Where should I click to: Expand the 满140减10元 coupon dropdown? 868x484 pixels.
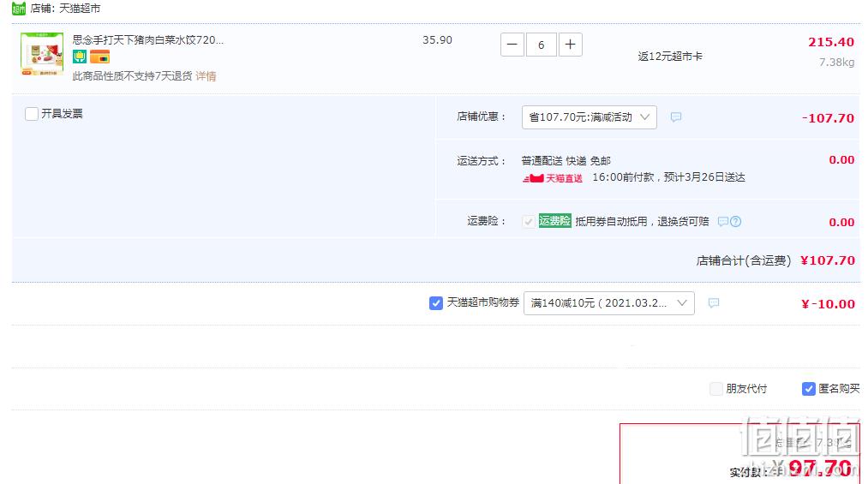click(x=609, y=303)
